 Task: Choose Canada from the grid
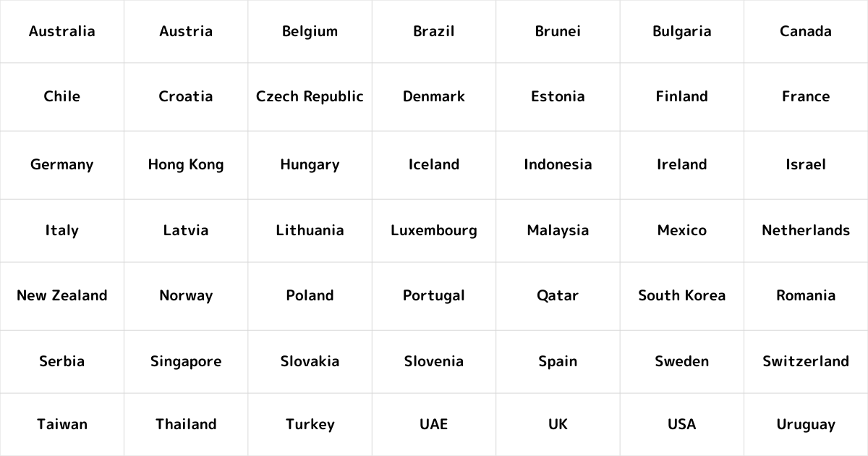click(x=806, y=31)
